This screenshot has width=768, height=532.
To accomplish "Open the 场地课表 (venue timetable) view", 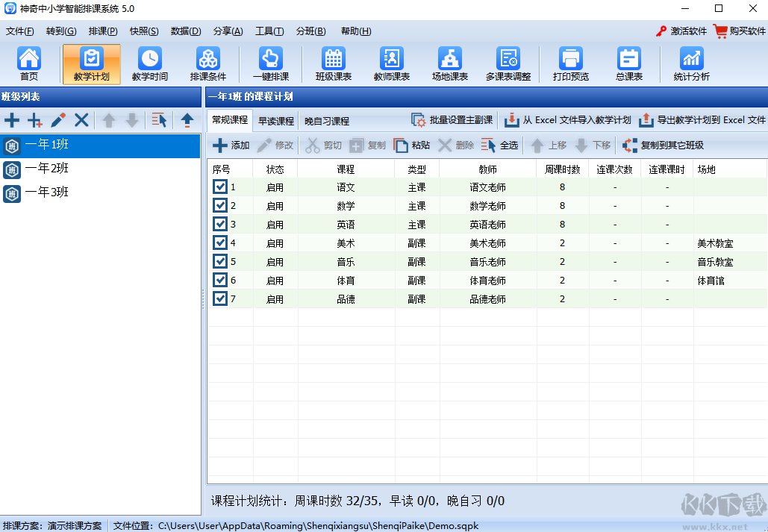I will (x=449, y=63).
